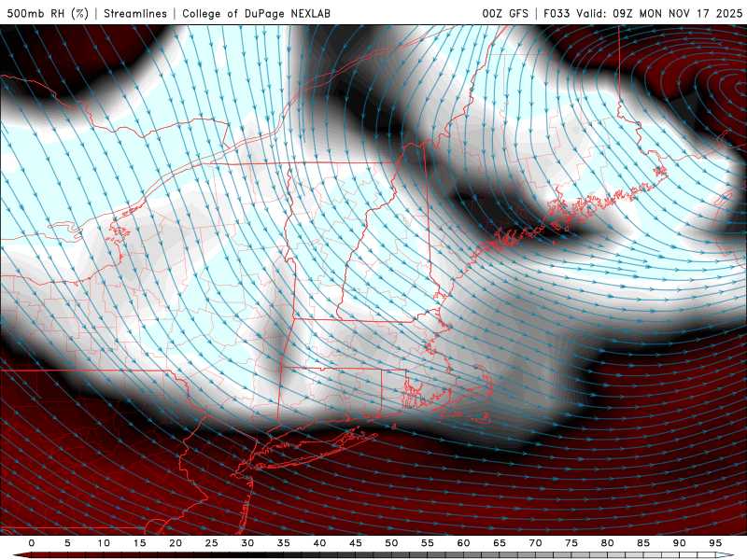747x560 pixels.
Task: Click the "25" colorbar scale label
Action: tap(212, 543)
